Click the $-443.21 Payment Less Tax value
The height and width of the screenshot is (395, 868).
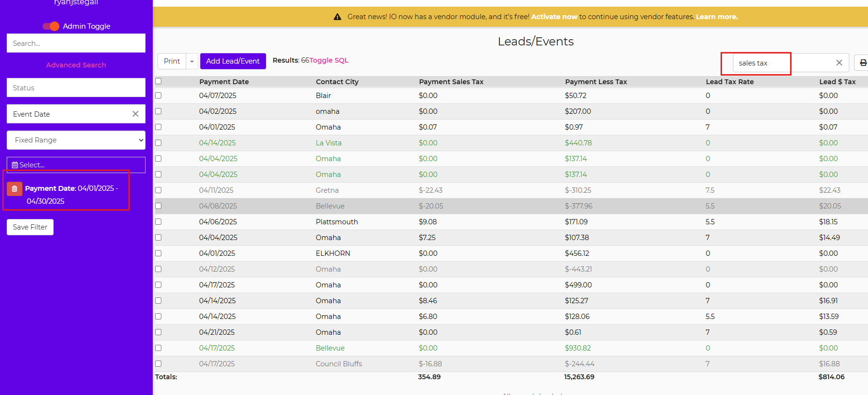click(578, 269)
